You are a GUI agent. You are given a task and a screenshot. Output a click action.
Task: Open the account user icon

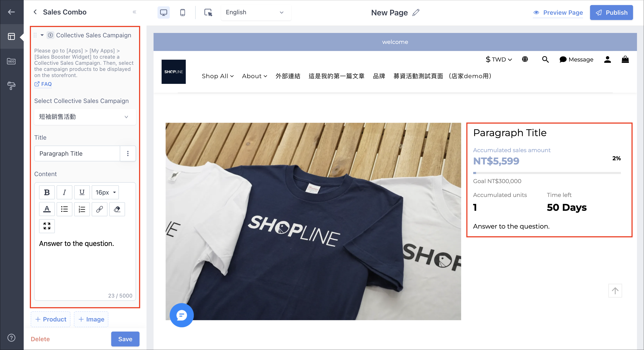click(x=607, y=59)
